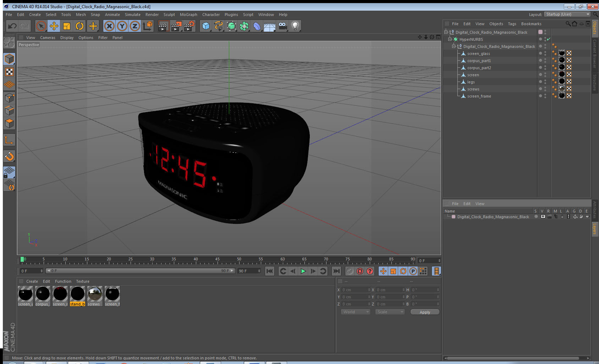The width and height of the screenshot is (599, 364).
Task: Select the screws object
Action: 473,89
